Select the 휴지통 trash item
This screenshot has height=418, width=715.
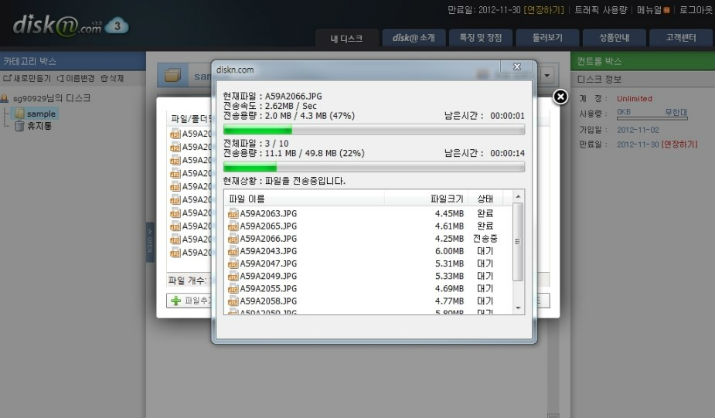tap(39, 126)
